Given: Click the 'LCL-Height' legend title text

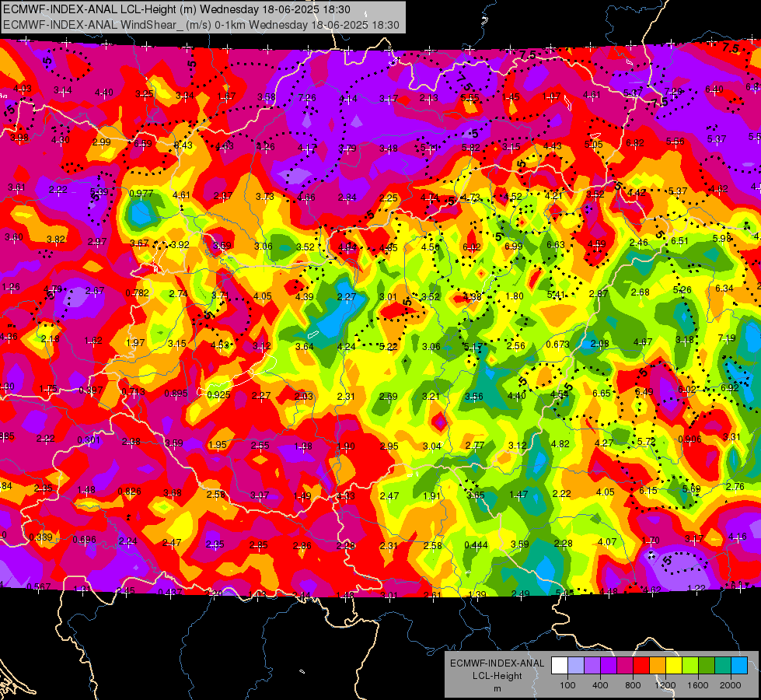Looking at the screenshot, I should pyautogui.click(x=497, y=676).
